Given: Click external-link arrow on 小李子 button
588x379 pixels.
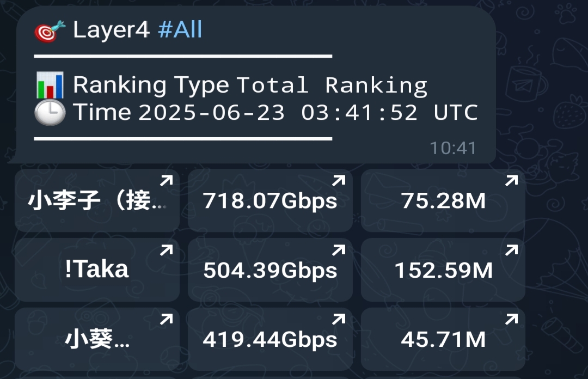Looking at the screenshot, I should point(167,180).
